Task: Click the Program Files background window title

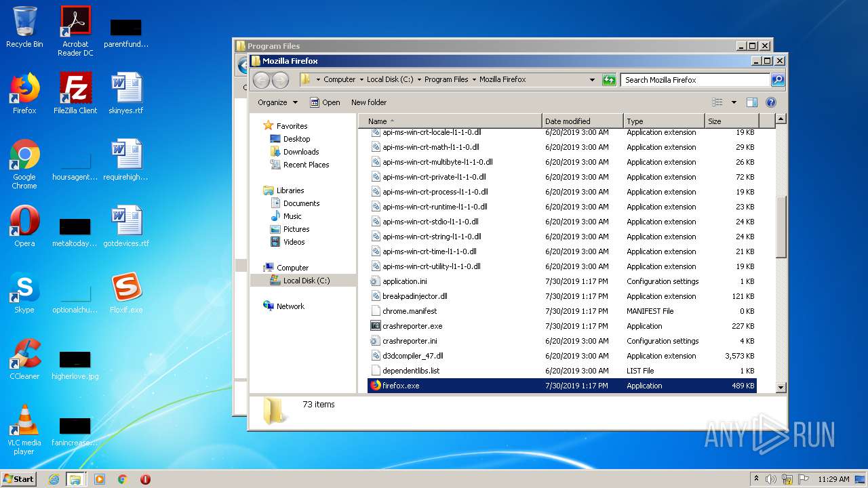Action: 273,46
